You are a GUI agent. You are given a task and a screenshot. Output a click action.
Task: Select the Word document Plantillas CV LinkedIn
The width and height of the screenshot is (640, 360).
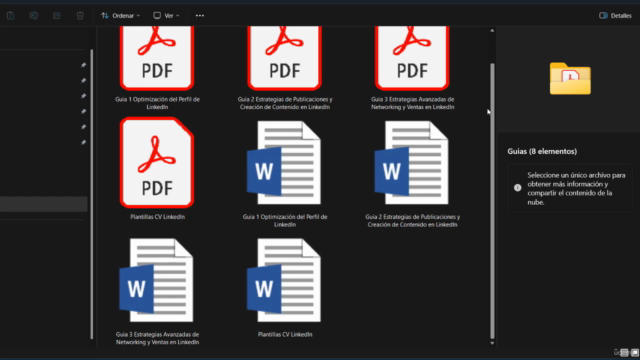(x=285, y=288)
